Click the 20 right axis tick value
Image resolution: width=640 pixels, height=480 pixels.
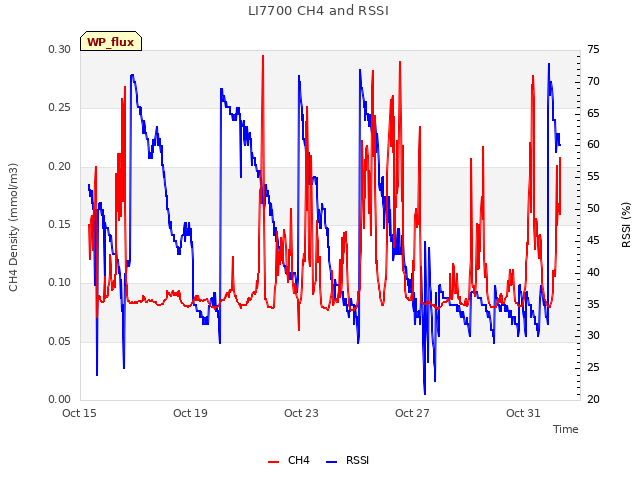click(593, 399)
